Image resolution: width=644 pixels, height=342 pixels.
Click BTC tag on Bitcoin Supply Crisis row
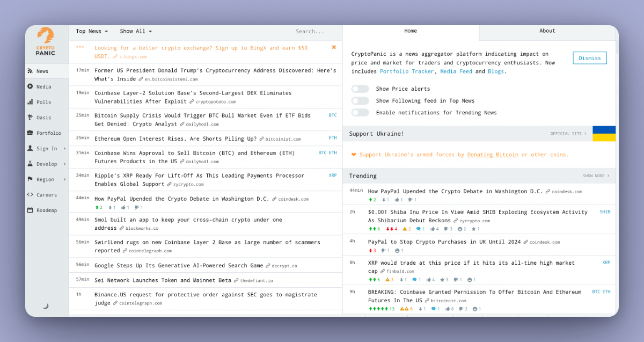[x=333, y=115]
